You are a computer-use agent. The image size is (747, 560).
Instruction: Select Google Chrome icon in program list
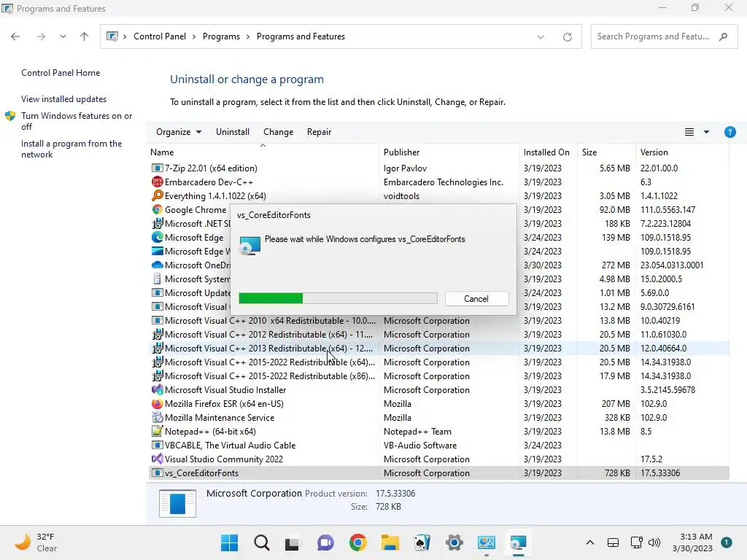point(158,209)
